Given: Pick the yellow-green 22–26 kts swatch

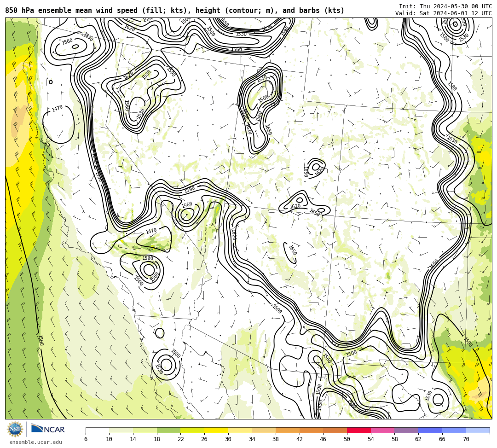Looking at the screenshot, I should click(x=192, y=430).
